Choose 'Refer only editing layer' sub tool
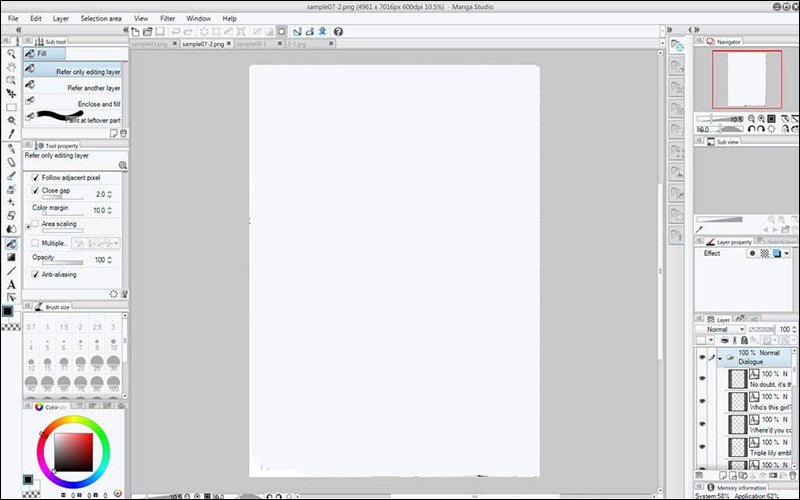 click(72, 70)
